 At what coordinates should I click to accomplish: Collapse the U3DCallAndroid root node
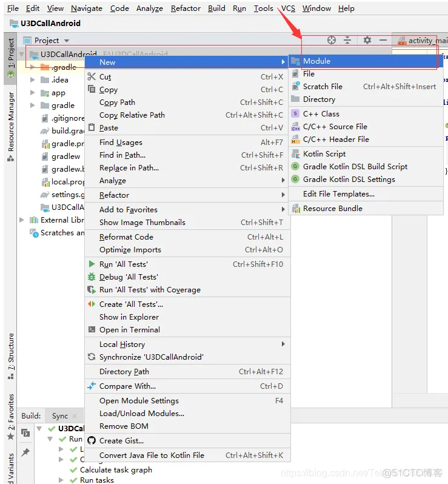[22, 55]
